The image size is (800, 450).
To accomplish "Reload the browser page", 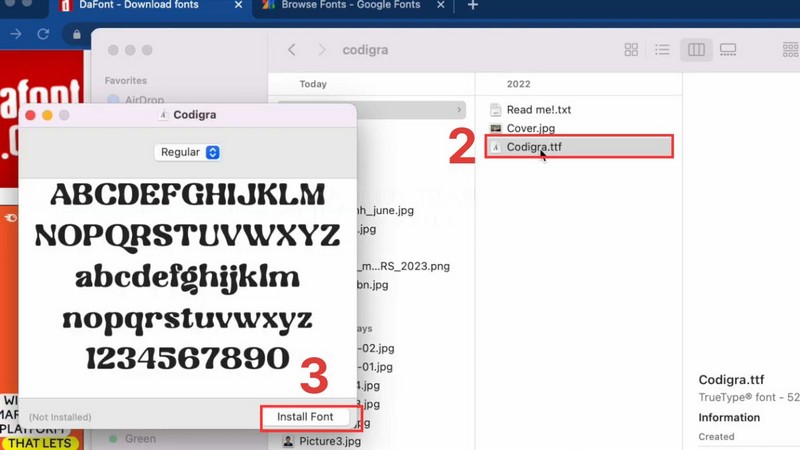I will click(x=43, y=34).
